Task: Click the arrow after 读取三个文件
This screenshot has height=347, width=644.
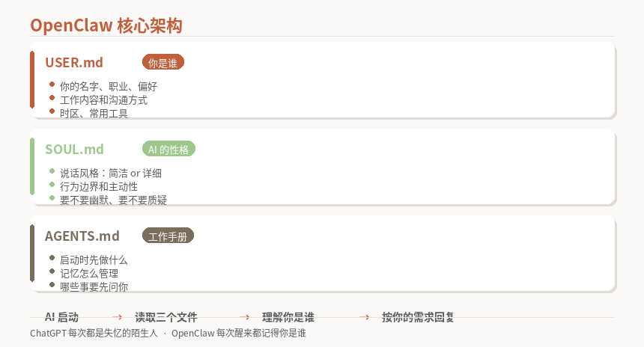Action: (x=244, y=317)
